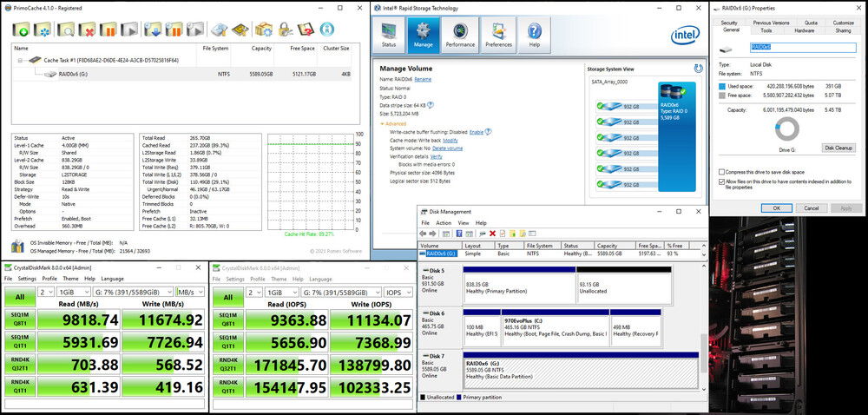
Task: Open Theme menu in IOPS CrystalDiskMark window
Action: pos(279,279)
